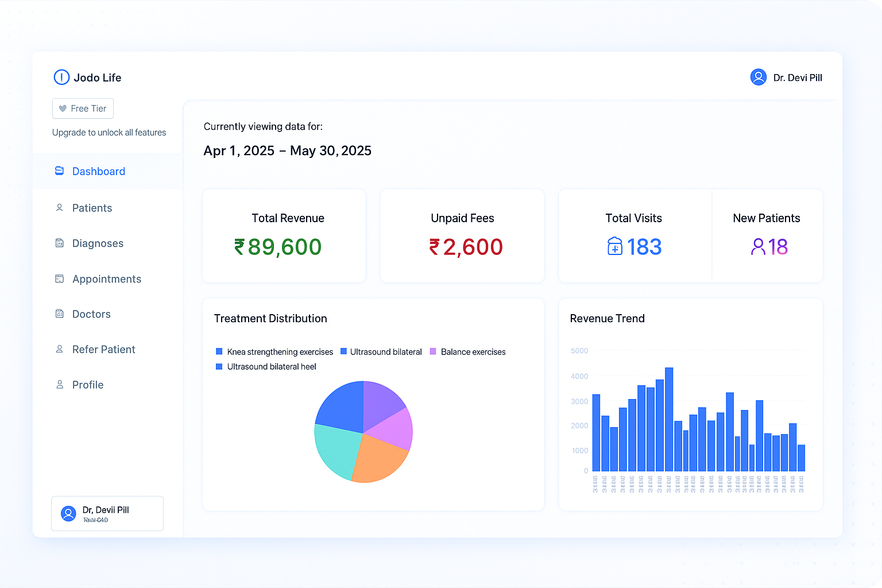Click the Appointments calendar icon
The height and width of the screenshot is (588, 882).
point(60,278)
